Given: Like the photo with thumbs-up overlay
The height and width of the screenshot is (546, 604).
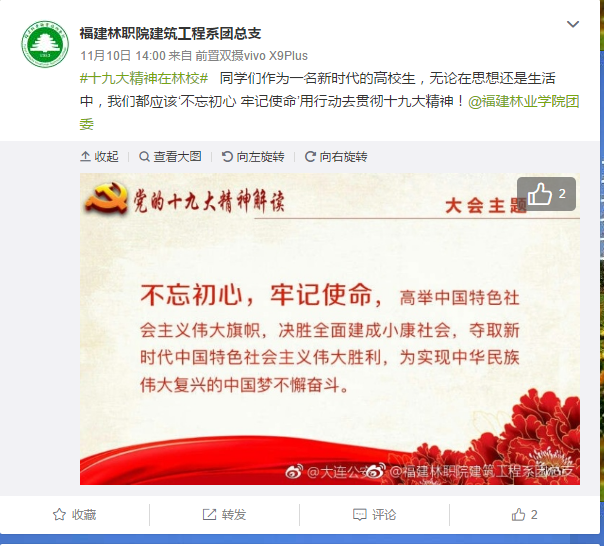Looking at the screenshot, I should [546, 194].
